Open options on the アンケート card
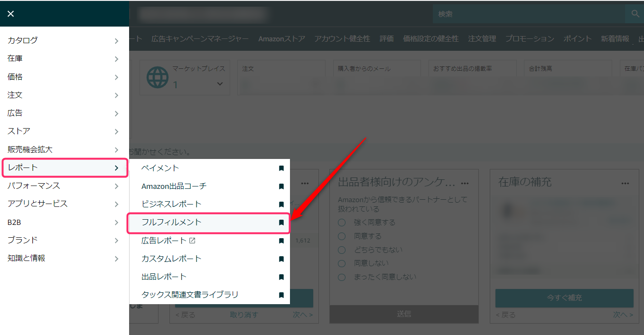The height and width of the screenshot is (335, 644). [x=465, y=183]
